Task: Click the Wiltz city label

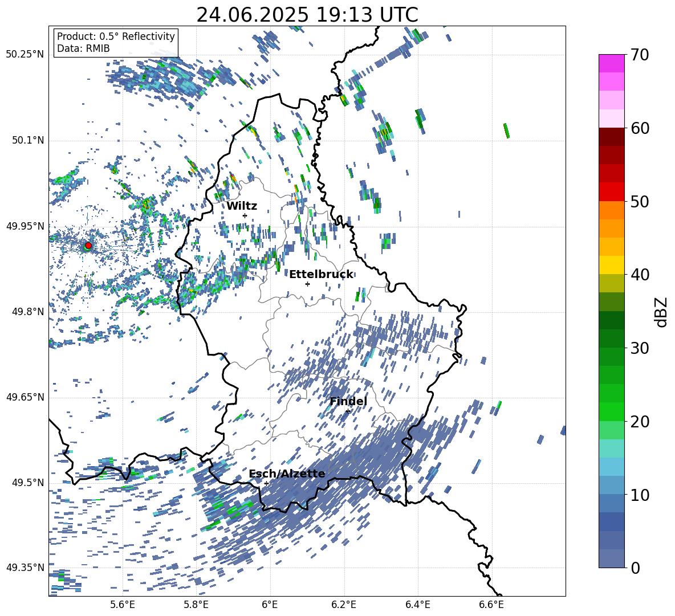Action: click(x=242, y=206)
